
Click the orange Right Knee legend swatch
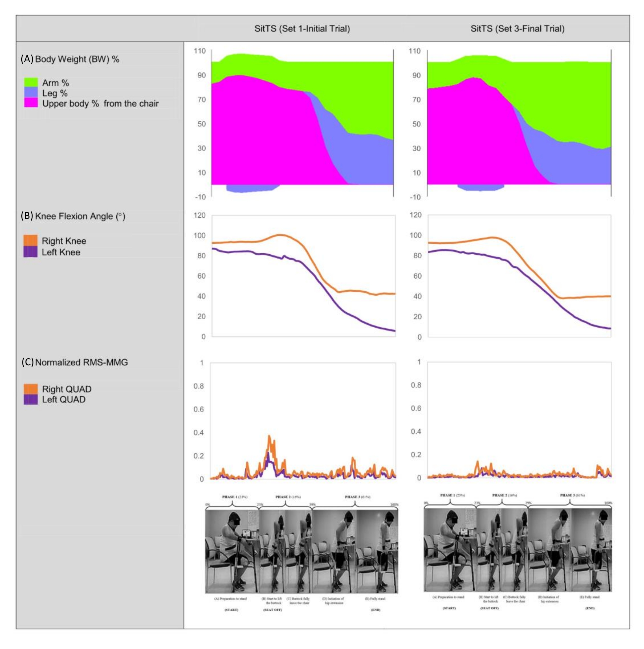coord(30,241)
